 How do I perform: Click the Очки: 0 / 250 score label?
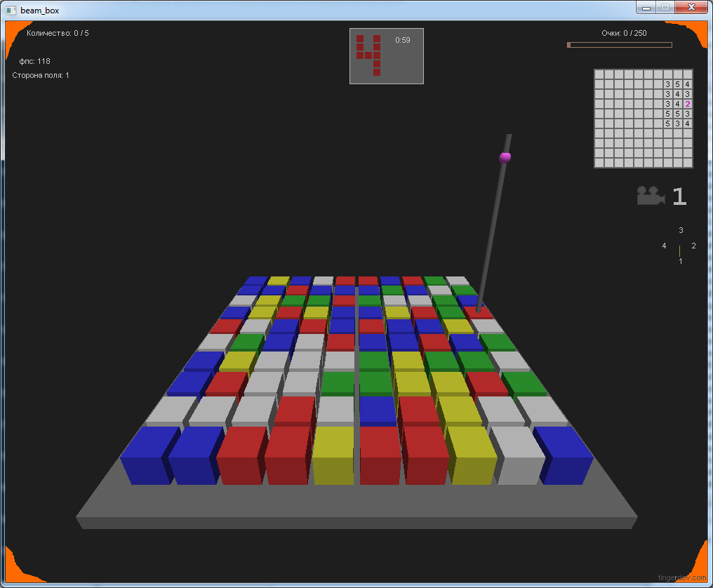pyautogui.click(x=624, y=33)
